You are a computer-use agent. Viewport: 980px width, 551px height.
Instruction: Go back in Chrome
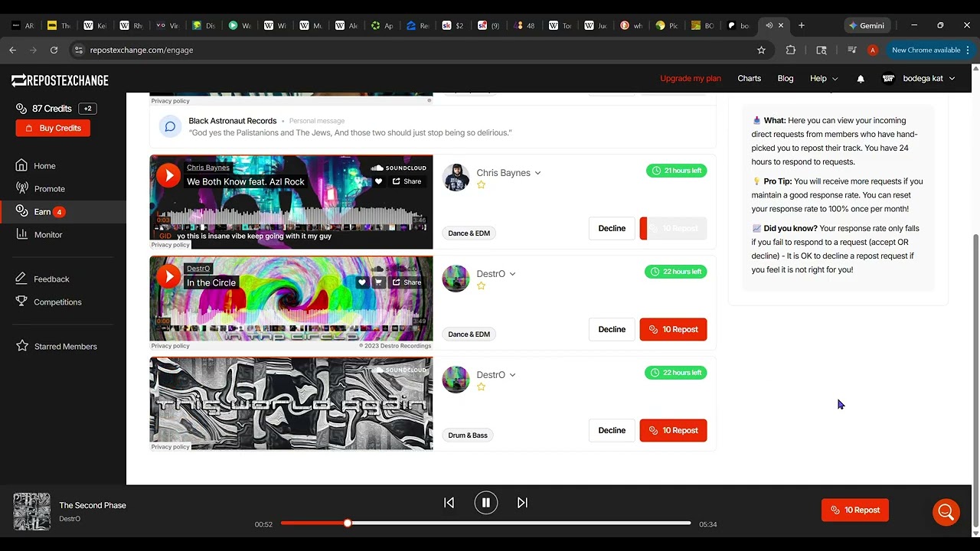tap(12, 50)
